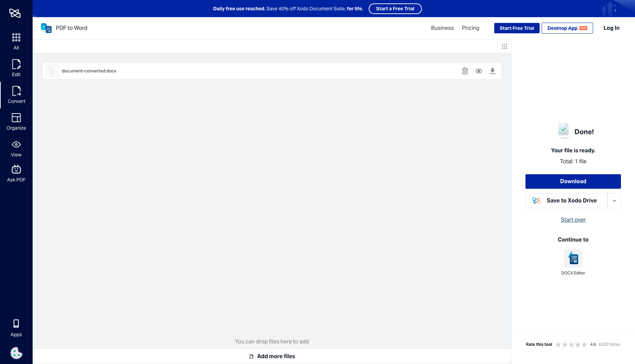Click the blue Download button
The image size is (635, 364).
[573, 181]
